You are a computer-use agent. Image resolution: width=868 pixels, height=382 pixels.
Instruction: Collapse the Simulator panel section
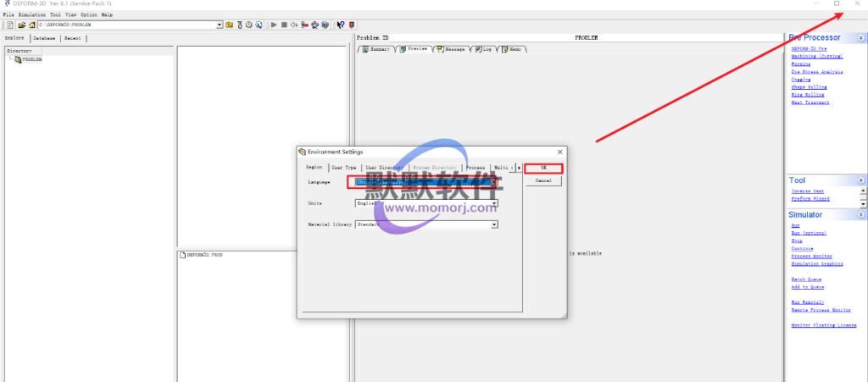pos(861,215)
